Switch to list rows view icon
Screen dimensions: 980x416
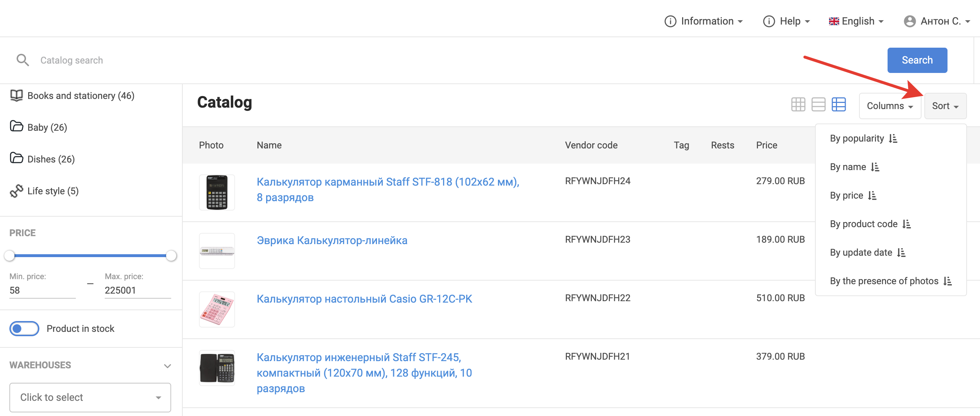(x=818, y=104)
